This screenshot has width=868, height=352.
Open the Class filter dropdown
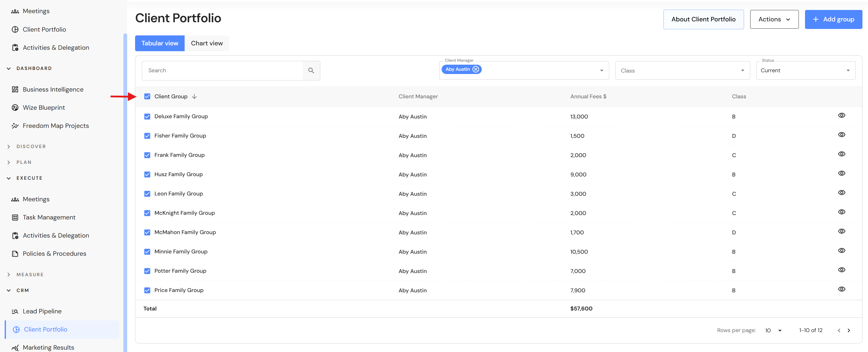[682, 70]
